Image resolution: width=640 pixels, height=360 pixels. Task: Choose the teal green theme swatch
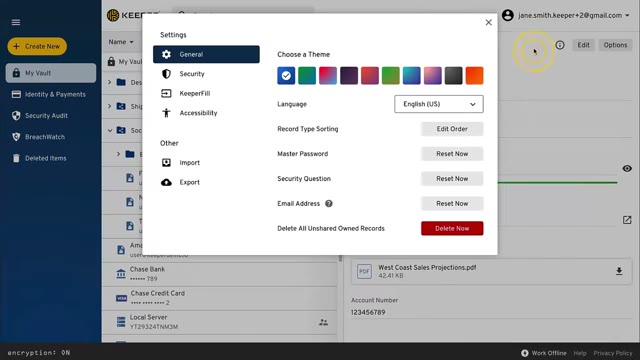[x=307, y=76]
